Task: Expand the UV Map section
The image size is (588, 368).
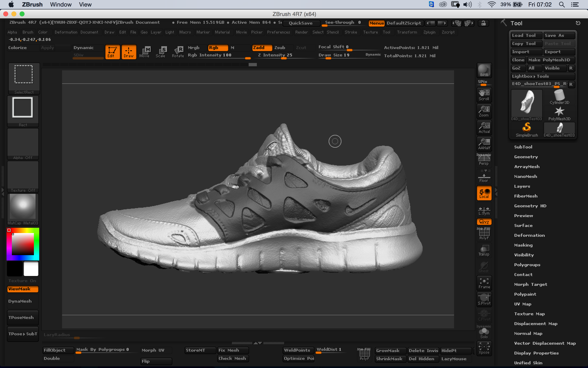Action: (523, 304)
